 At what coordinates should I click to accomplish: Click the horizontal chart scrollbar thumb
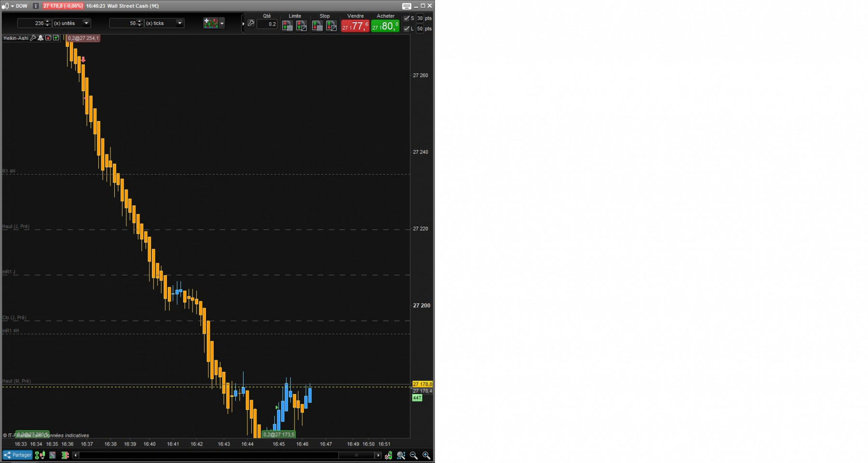click(356, 455)
